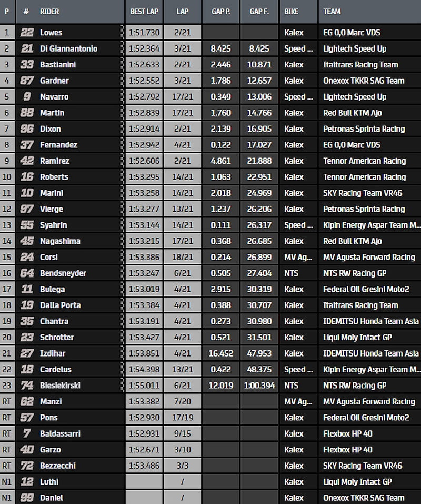Click the MV Ag... bike cell in Corsi's row

tap(298, 257)
